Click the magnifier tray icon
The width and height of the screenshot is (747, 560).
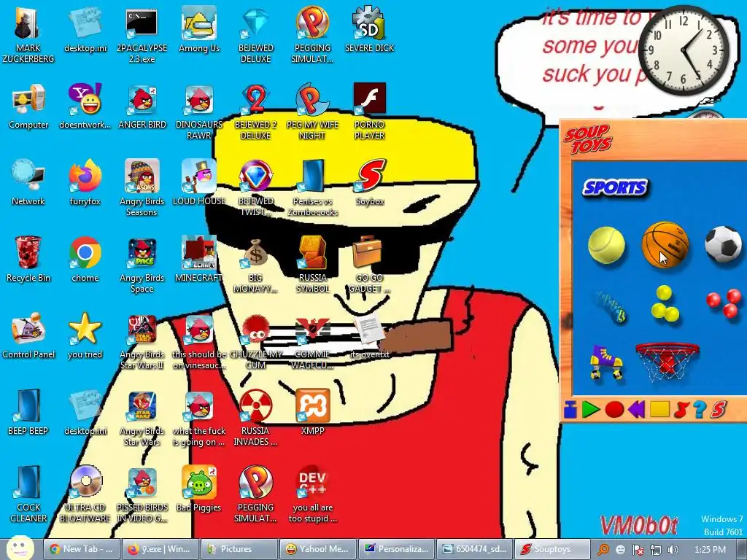coord(603,550)
